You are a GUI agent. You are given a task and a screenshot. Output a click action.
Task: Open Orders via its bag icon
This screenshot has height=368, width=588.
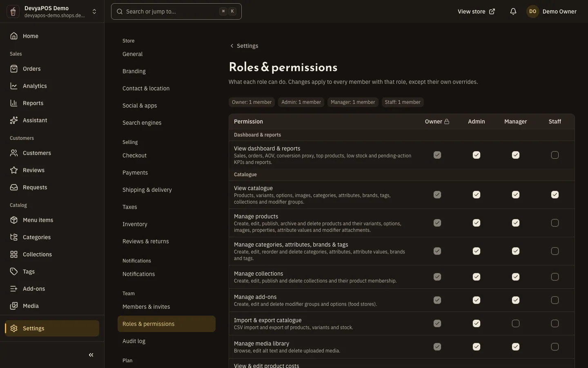point(14,69)
